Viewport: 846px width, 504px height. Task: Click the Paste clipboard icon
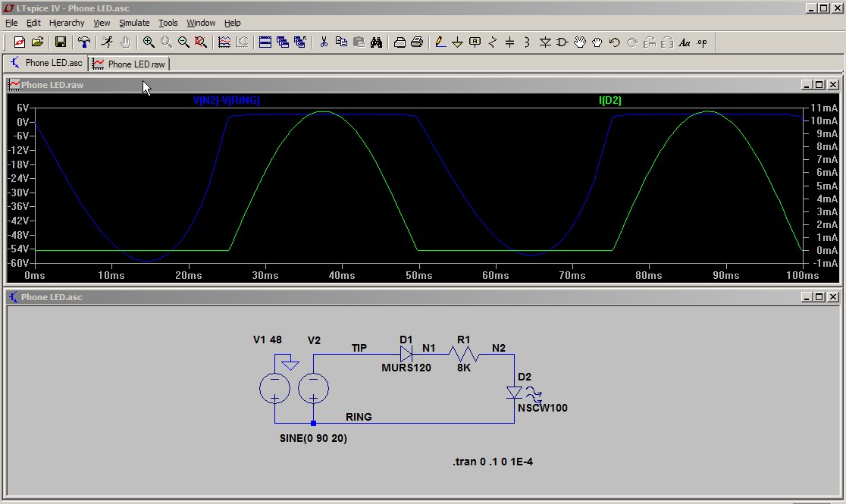pyautogui.click(x=359, y=42)
